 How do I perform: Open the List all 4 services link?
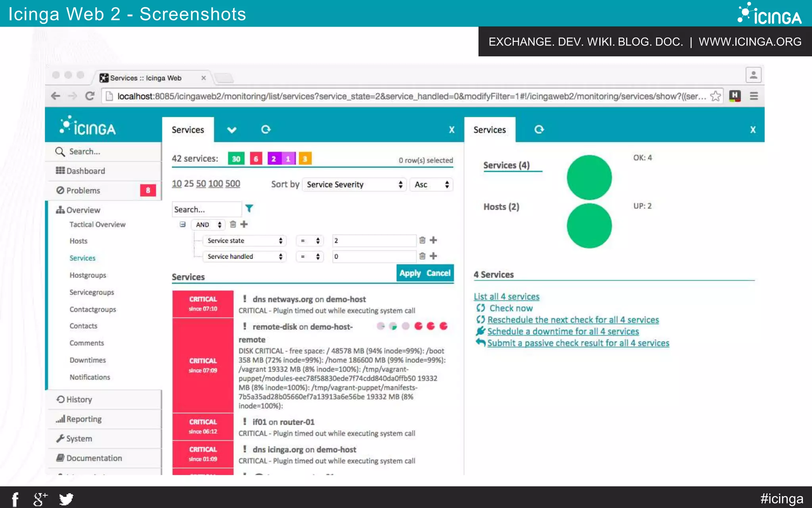[x=506, y=296]
